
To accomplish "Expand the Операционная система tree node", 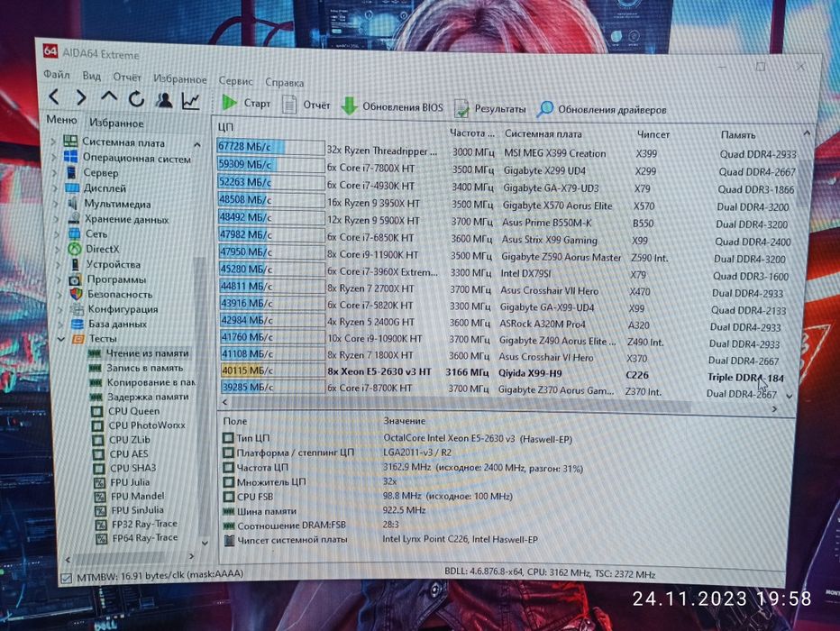I will [53, 157].
